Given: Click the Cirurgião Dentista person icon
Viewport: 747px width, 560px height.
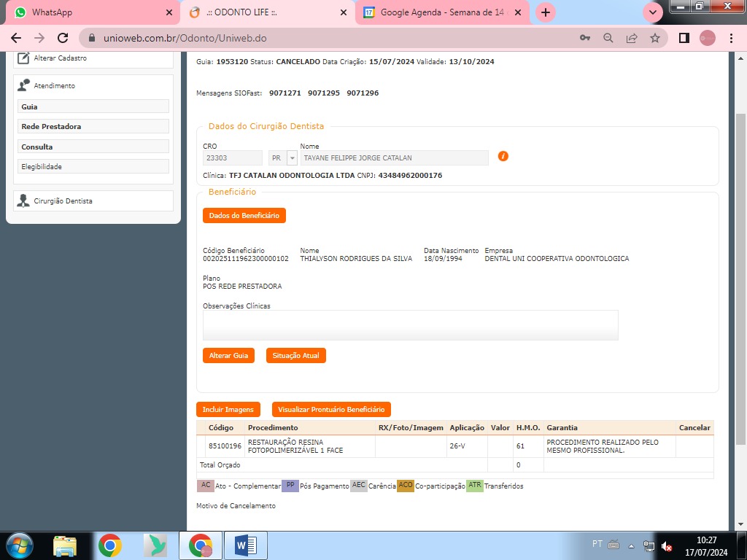Looking at the screenshot, I should pyautogui.click(x=24, y=201).
